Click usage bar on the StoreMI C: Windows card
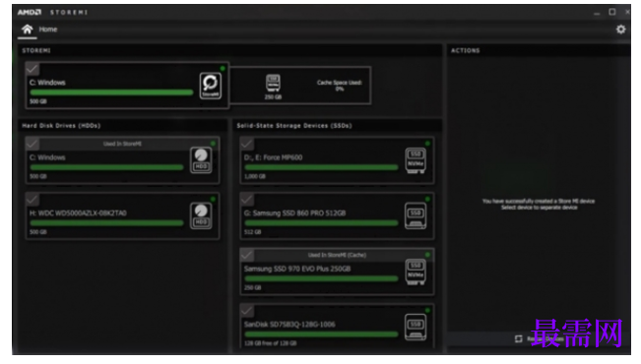 tap(111, 92)
